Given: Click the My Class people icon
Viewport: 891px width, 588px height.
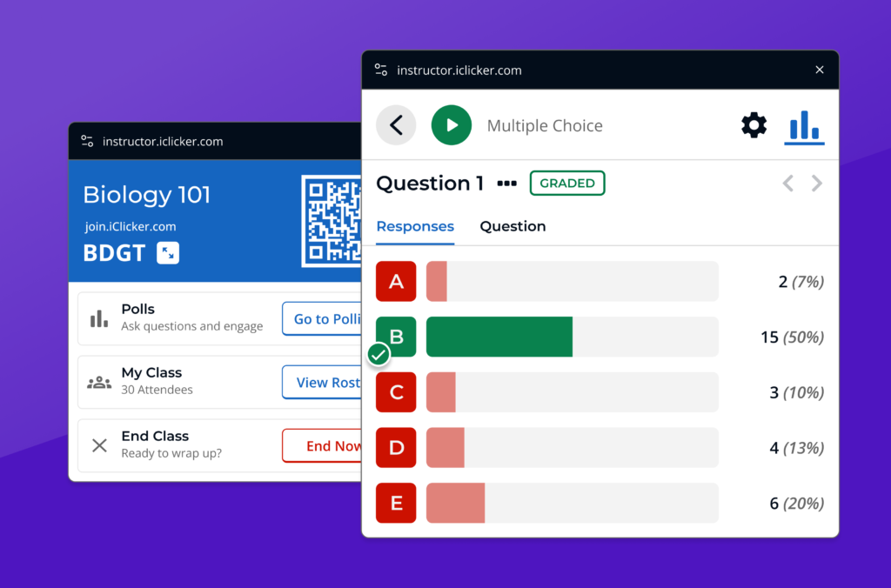Looking at the screenshot, I should tap(99, 383).
